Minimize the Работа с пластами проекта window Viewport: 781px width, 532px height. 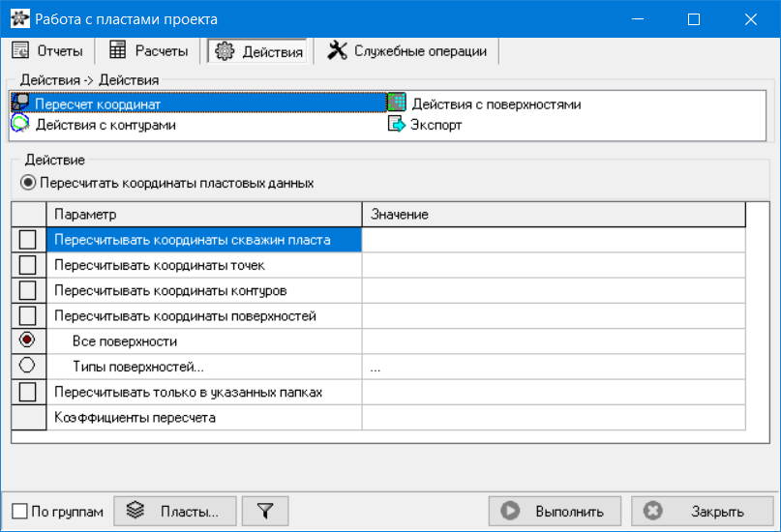tap(637, 19)
